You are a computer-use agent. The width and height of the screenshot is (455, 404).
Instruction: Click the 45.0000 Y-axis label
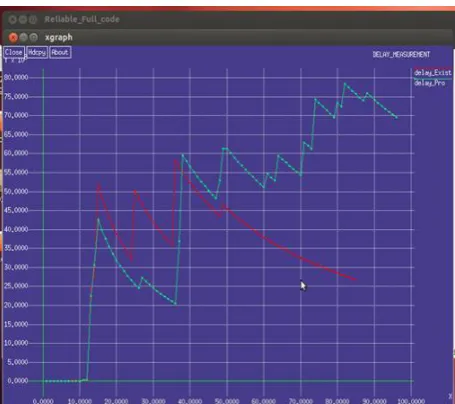(16, 210)
